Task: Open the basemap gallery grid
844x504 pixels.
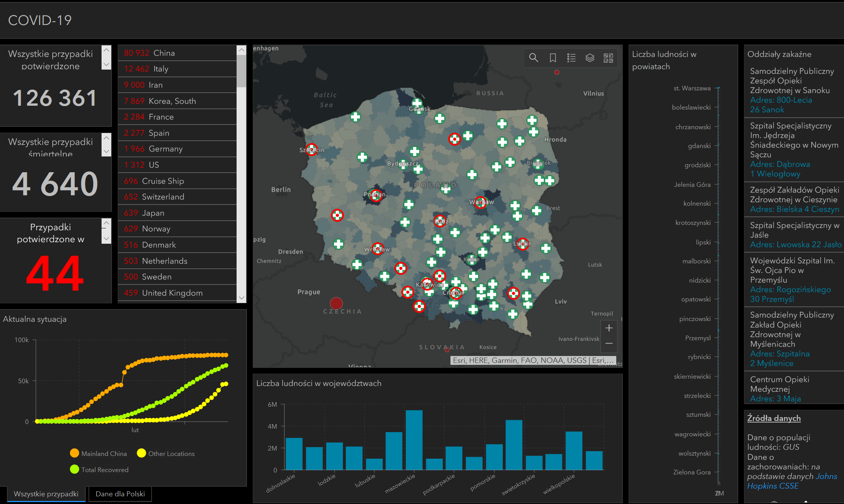Action: pos(608,58)
